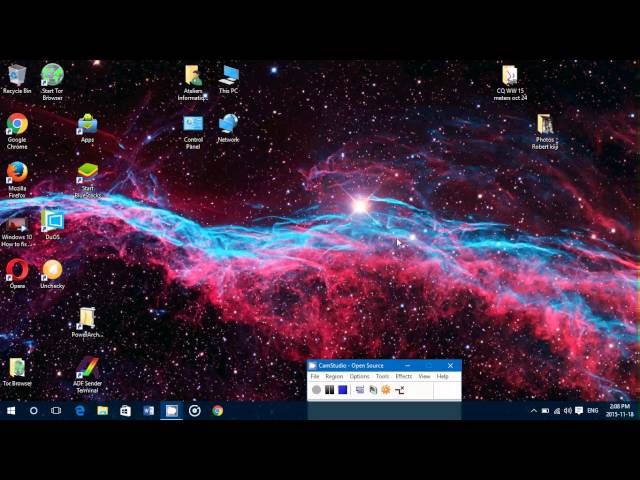The height and width of the screenshot is (480, 640).
Task: Select the Start Tor Browser icon
Action: point(52,82)
